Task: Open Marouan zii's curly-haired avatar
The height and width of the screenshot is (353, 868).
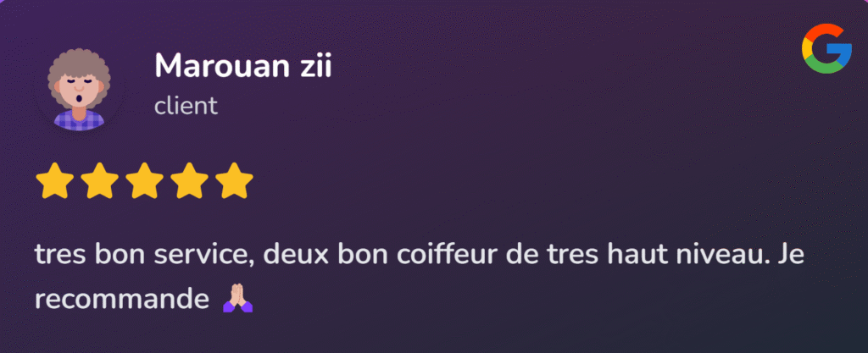Action: coord(79,90)
